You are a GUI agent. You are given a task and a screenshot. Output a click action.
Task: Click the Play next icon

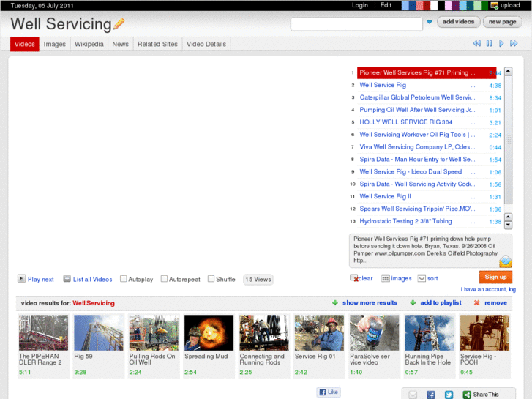[x=21, y=279]
